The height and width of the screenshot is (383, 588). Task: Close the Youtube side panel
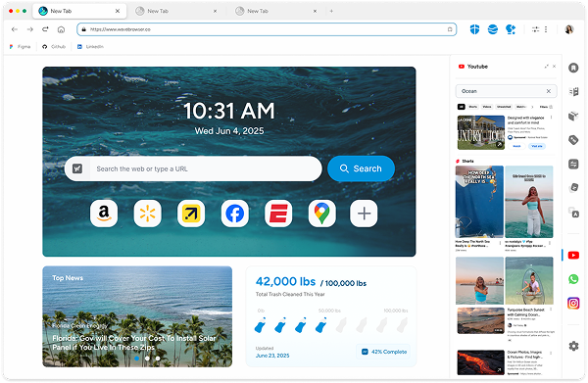point(555,67)
